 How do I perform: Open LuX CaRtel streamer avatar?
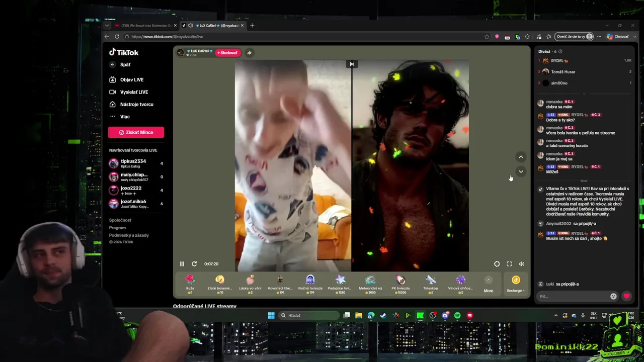[180, 53]
